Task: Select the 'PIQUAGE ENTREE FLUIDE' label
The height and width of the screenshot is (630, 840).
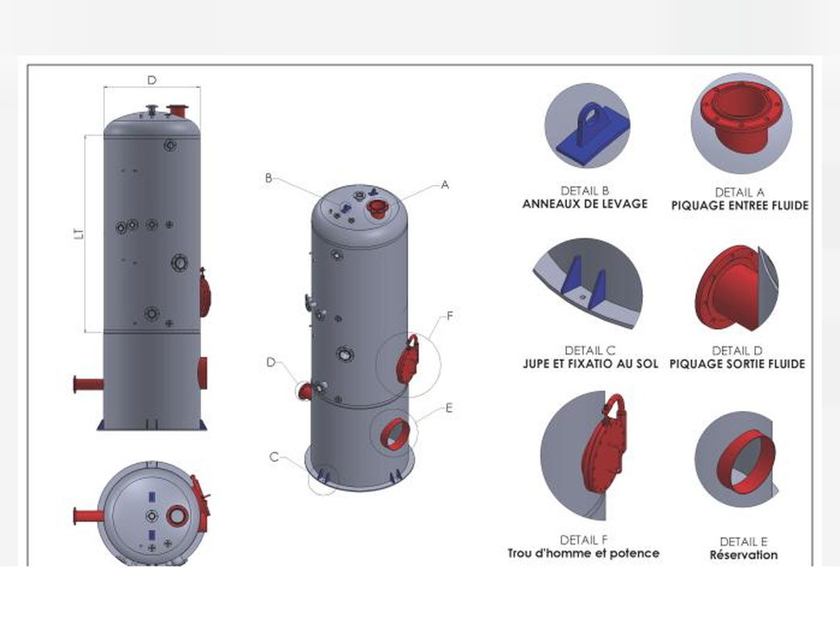Action: [x=740, y=206]
